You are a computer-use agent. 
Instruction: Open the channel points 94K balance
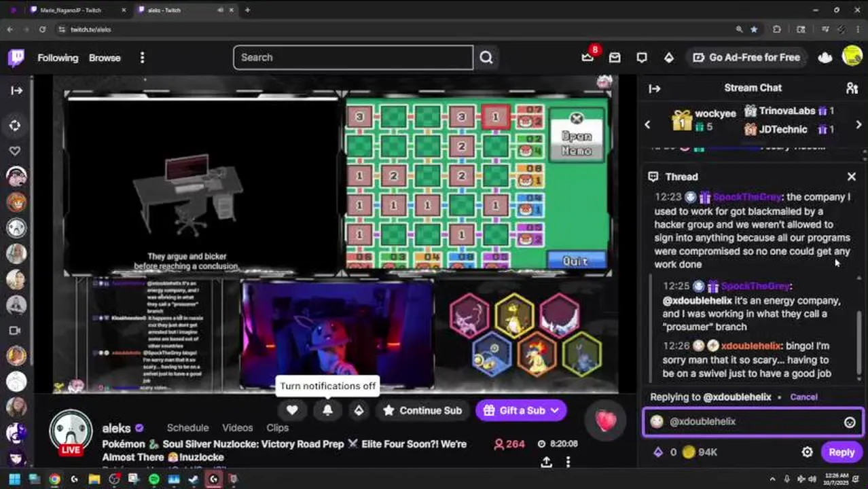(x=700, y=452)
